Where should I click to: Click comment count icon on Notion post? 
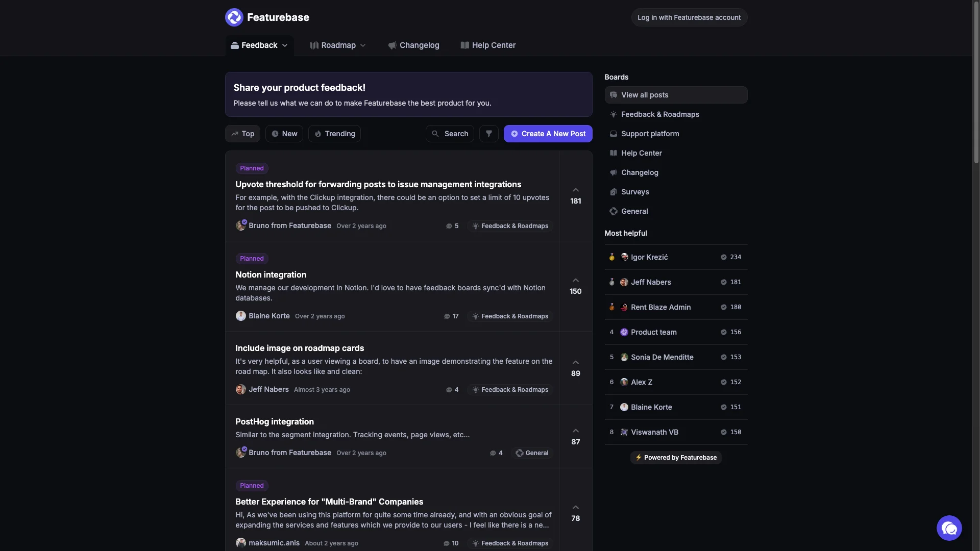click(x=447, y=316)
